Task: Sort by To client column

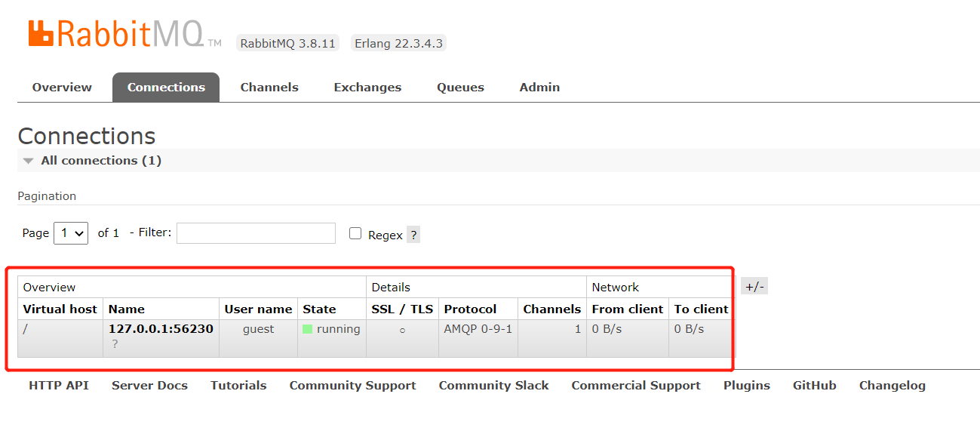Action: tap(702, 309)
